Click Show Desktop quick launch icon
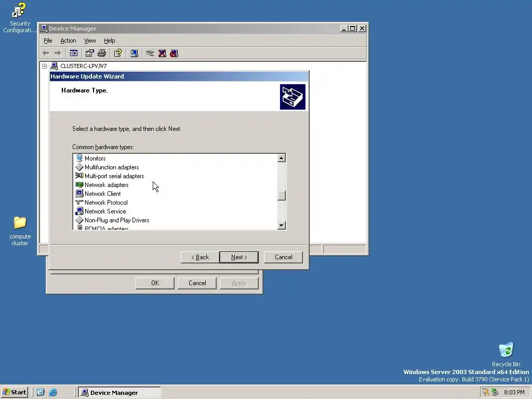The width and height of the screenshot is (532, 399). [41, 392]
